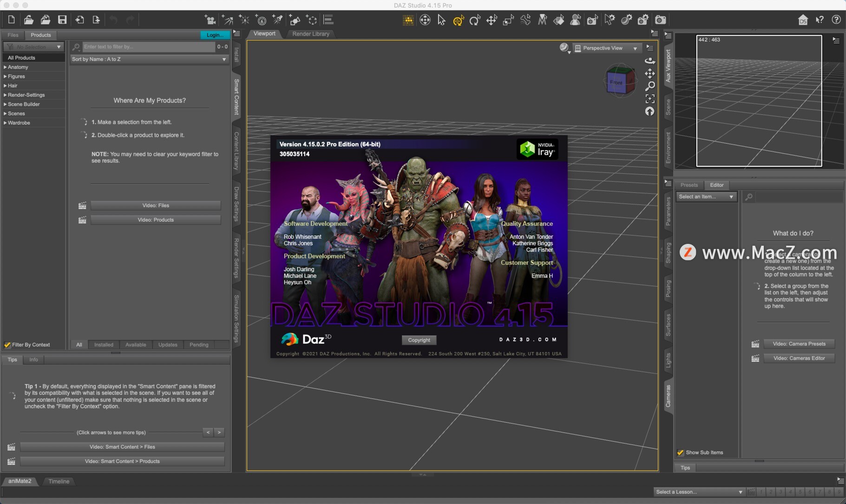Click the reset camera control in viewport

[650, 111]
